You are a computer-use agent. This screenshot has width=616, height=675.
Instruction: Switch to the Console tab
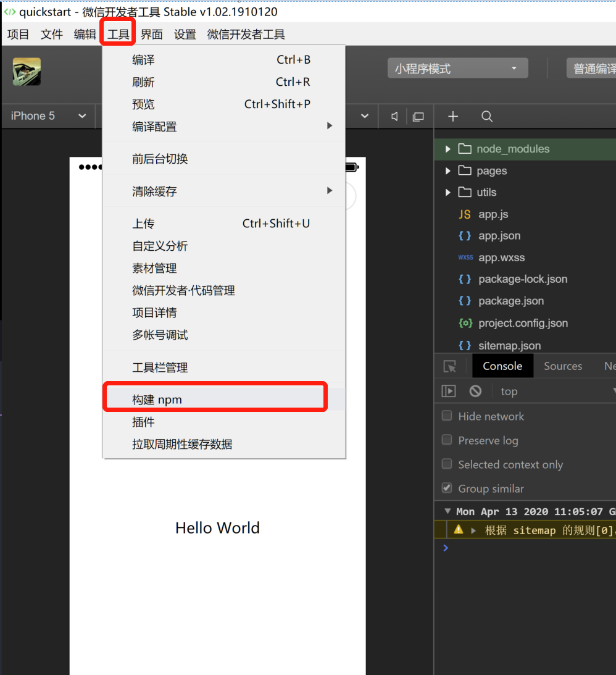point(502,366)
